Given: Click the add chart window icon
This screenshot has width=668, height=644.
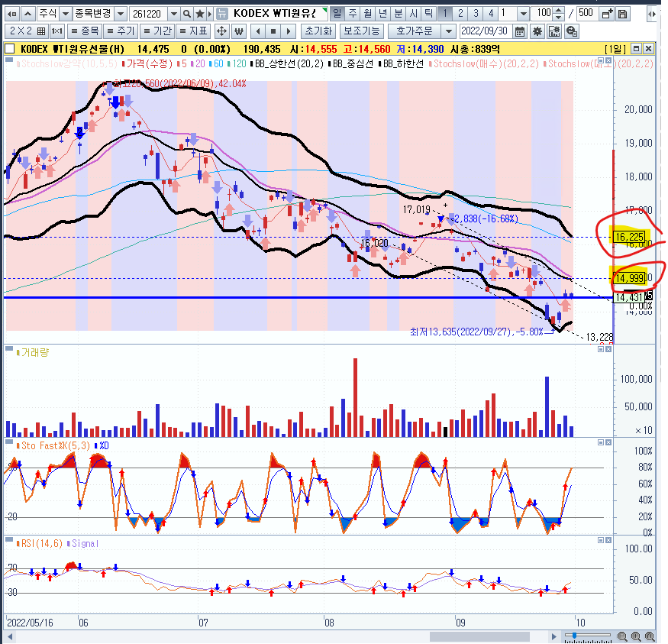Looking at the screenshot, I should 607,14.
